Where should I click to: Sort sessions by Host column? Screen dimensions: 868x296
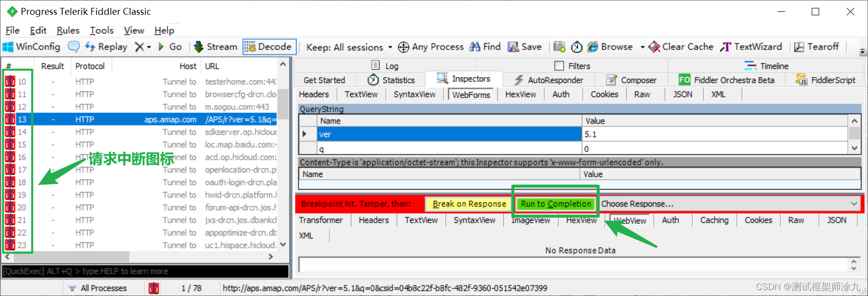pyautogui.click(x=188, y=66)
